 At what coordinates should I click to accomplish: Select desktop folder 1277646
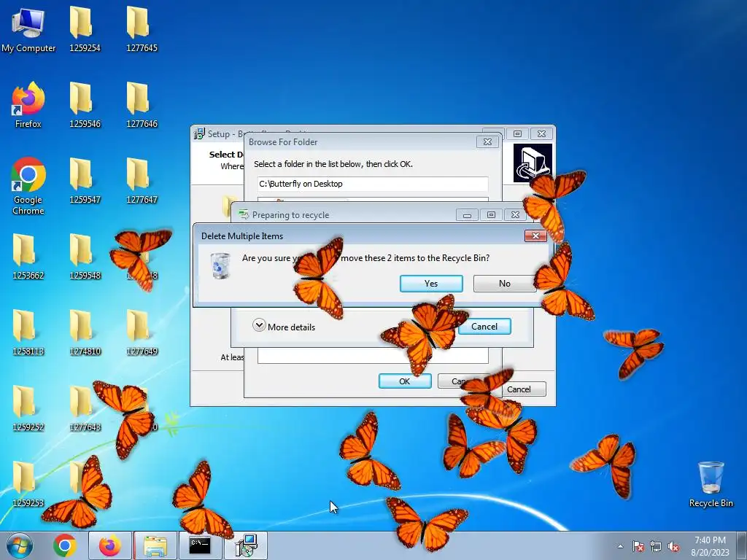142,105
